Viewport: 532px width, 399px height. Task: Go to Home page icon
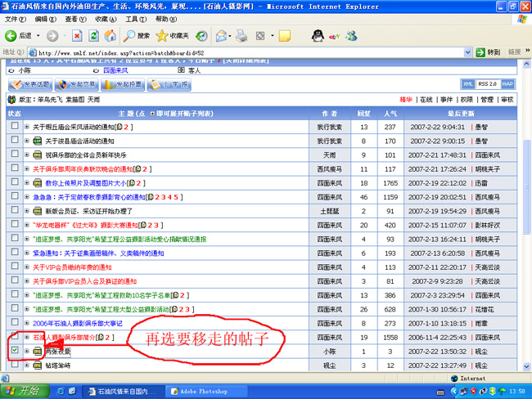coord(110,36)
